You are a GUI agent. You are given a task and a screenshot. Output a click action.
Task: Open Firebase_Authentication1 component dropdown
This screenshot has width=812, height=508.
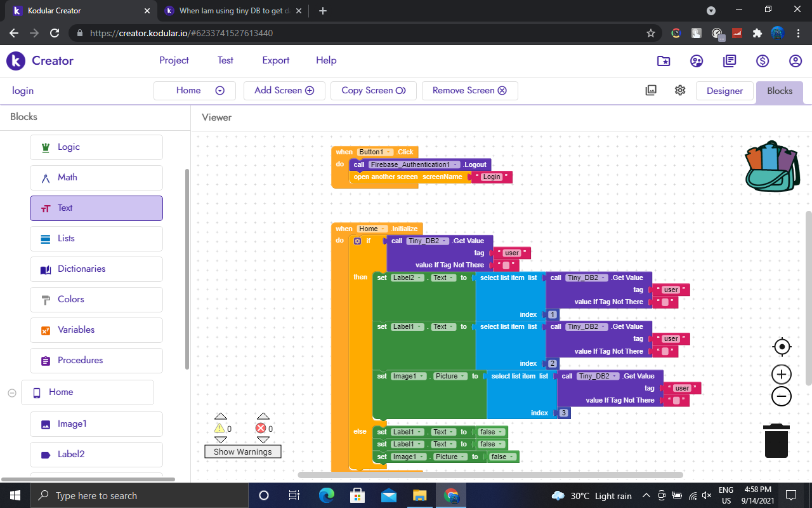455,165
